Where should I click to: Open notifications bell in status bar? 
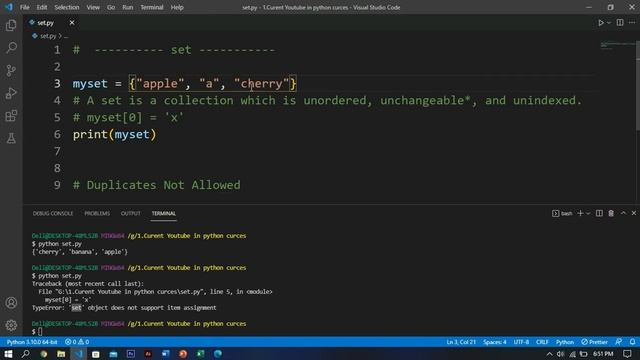[632, 342]
